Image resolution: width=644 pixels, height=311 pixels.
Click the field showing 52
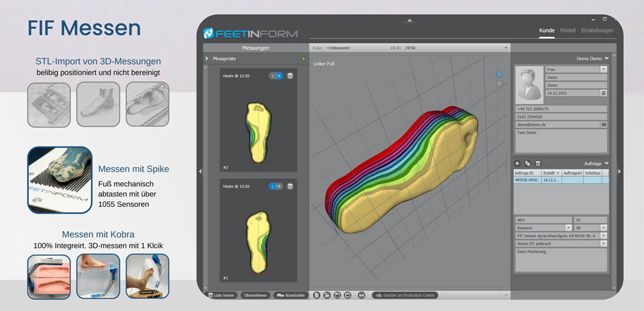590,220
